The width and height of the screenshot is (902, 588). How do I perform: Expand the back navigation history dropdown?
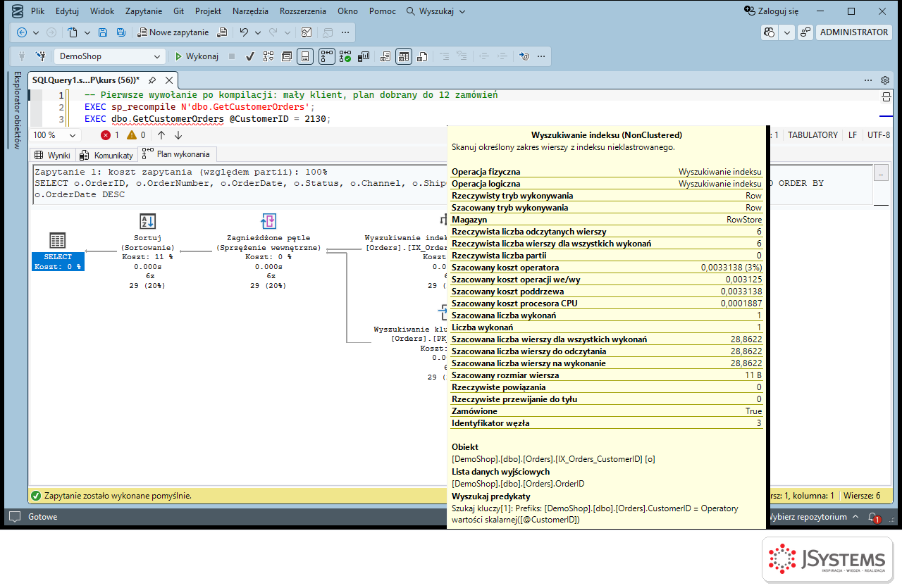pos(36,32)
